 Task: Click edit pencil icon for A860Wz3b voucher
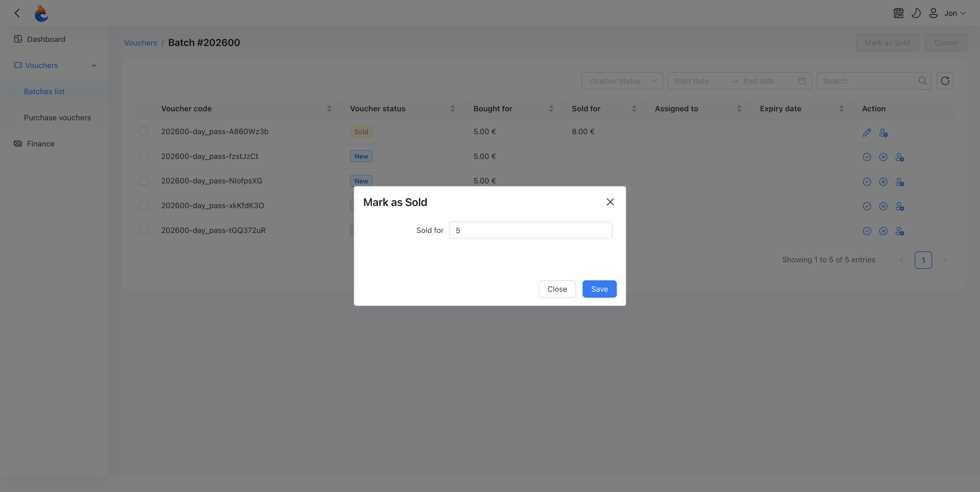pos(867,132)
